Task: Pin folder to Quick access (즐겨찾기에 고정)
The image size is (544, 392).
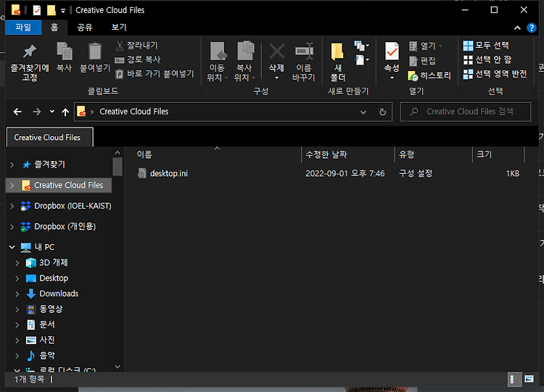Action: (x=30, y=62)
